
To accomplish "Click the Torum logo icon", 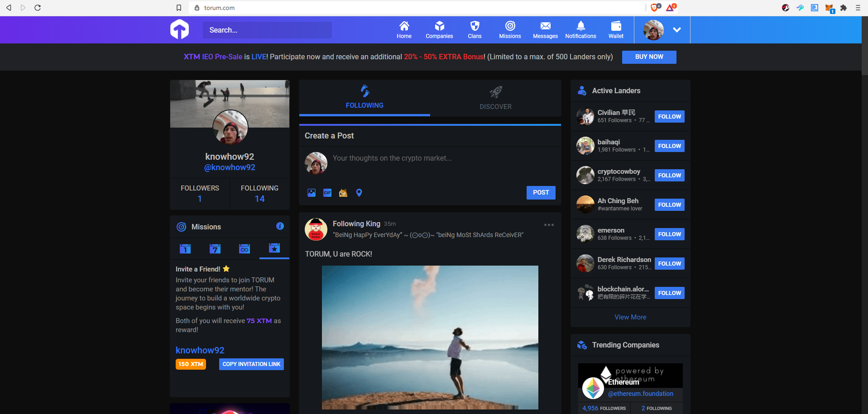I will tap(179, 29).
